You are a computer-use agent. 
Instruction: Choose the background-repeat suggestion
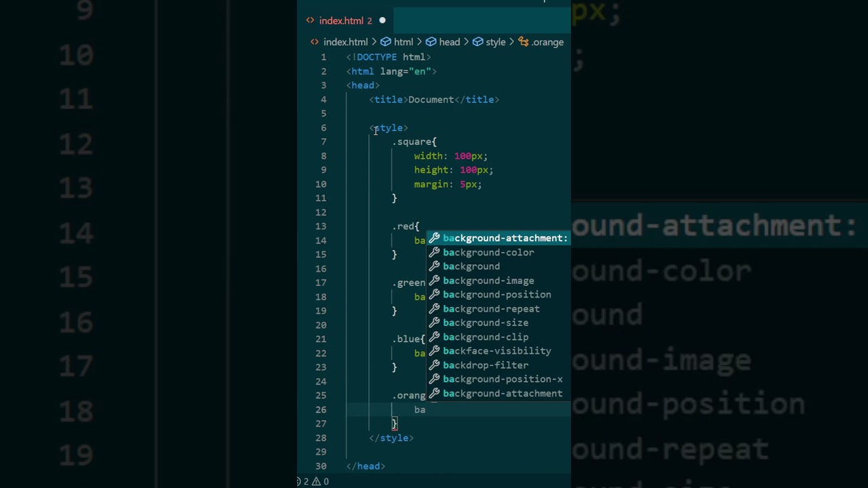coord(498,308)
